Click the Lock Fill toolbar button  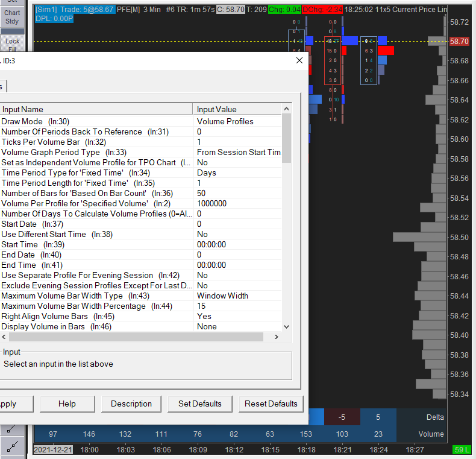[x=12, y=44]
